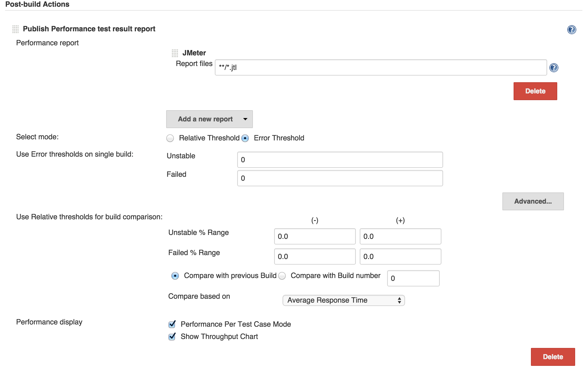Click Advanced... button
The height and width of the screenshot is (372, 588).
click(533, 201)
